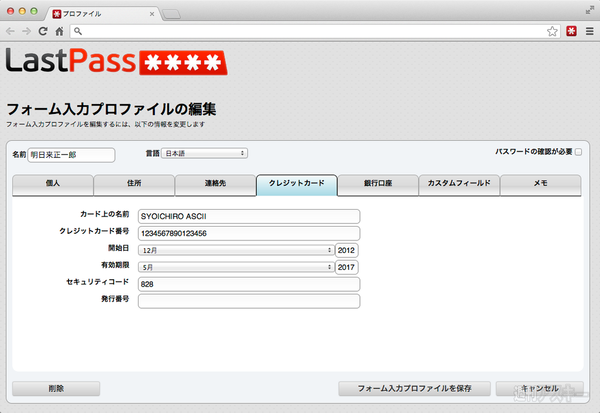
Task: Select the プロファイル browser tab
Action: click(x=103, y=14)
